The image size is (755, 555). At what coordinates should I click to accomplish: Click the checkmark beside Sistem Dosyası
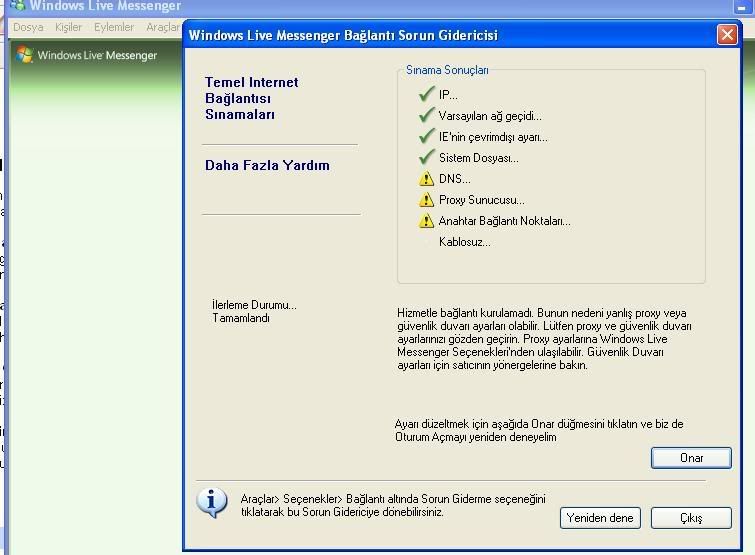[x=427, y=157]
